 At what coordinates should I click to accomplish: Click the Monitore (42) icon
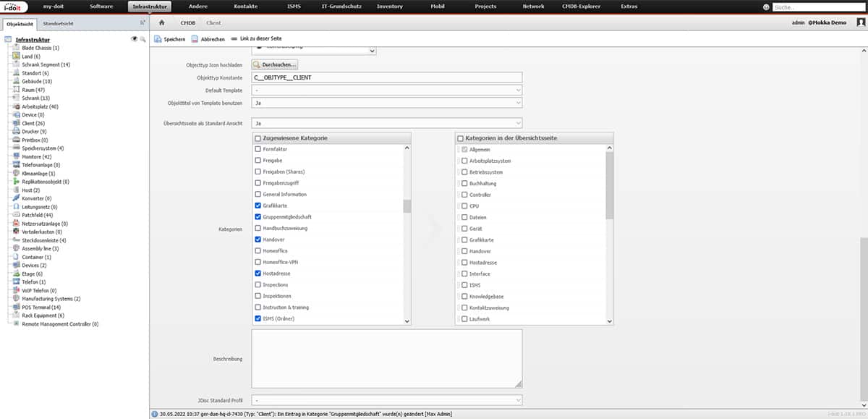tap(17, 157)
